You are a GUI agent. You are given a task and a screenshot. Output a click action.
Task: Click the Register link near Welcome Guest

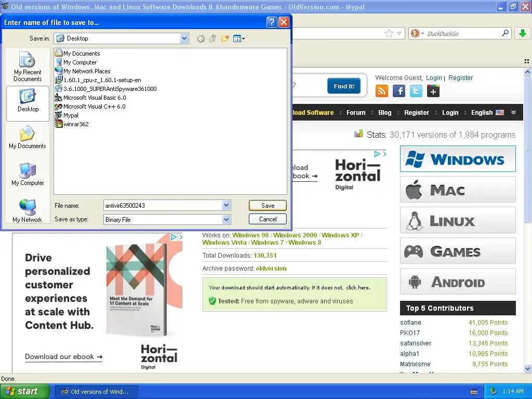pyautogui.click(x=460, y=78)
